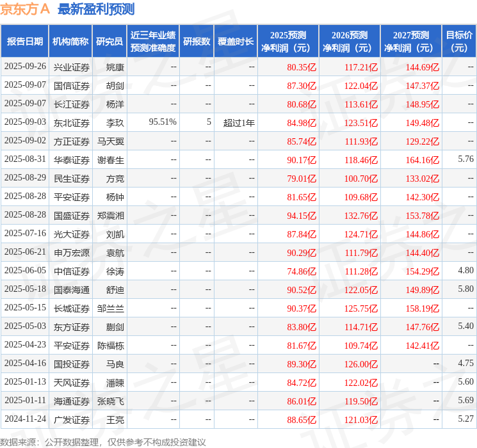The width and height of the screenshot is (477, 448).
Task: Click the 机构简称 column header
Action: coord(70,42)
